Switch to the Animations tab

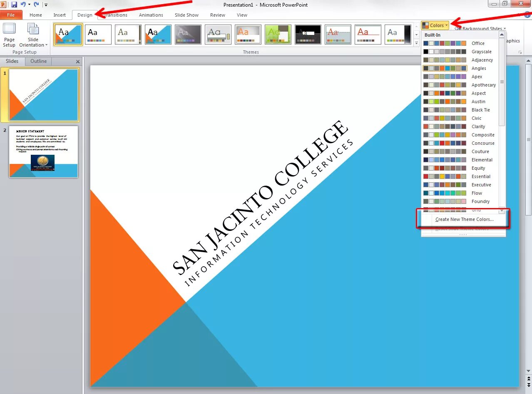click(x=151, y=15)
